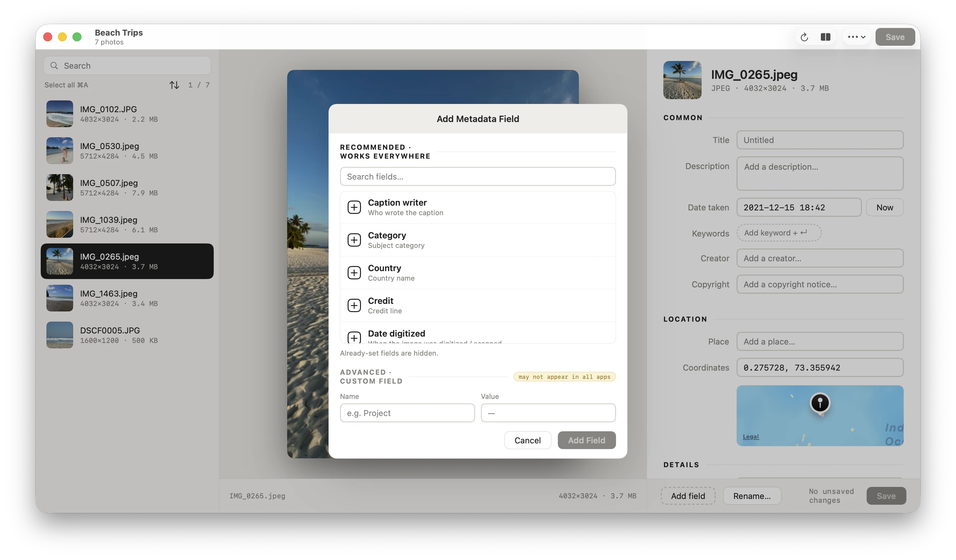Click the Caption writer label text
The height and width of the screenshot is (560, 956).
(397, 202)
